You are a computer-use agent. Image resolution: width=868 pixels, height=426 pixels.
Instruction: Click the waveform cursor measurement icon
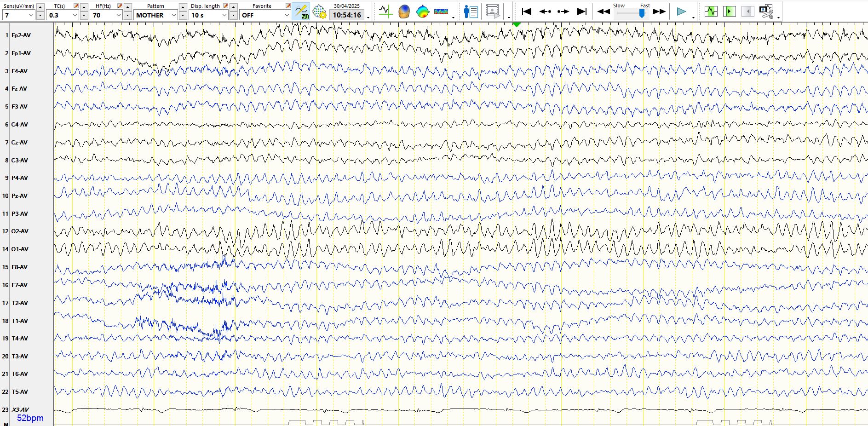click(x=385, y=12)
